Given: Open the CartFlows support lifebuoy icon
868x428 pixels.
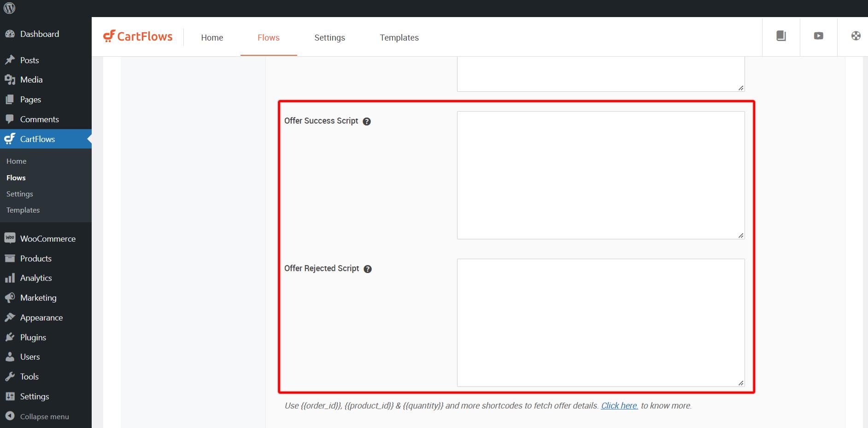Looking at the screenshot, I should pyautogui.click(x=856, y=36).
